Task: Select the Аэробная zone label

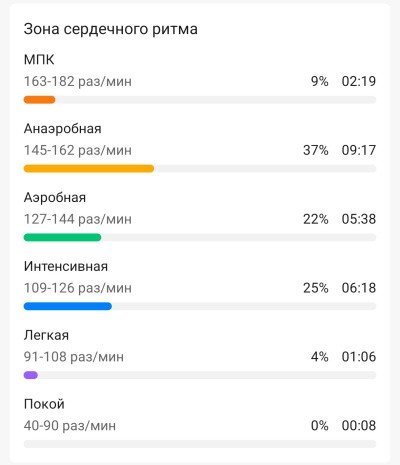Action: (x=55, y=198)
